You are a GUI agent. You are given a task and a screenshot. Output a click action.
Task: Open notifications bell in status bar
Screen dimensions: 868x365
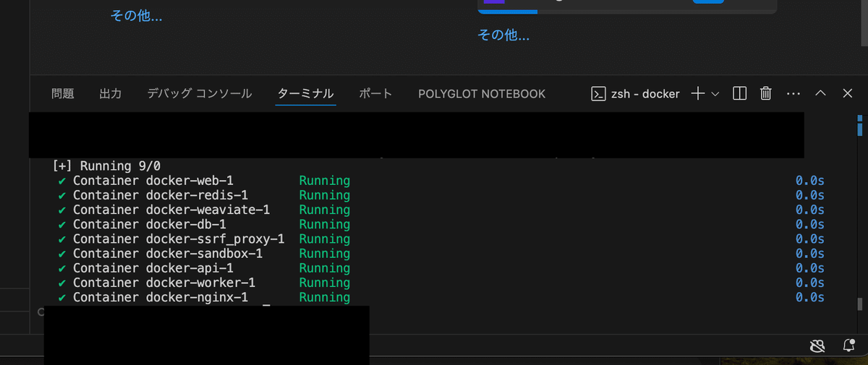click(847, 345)
